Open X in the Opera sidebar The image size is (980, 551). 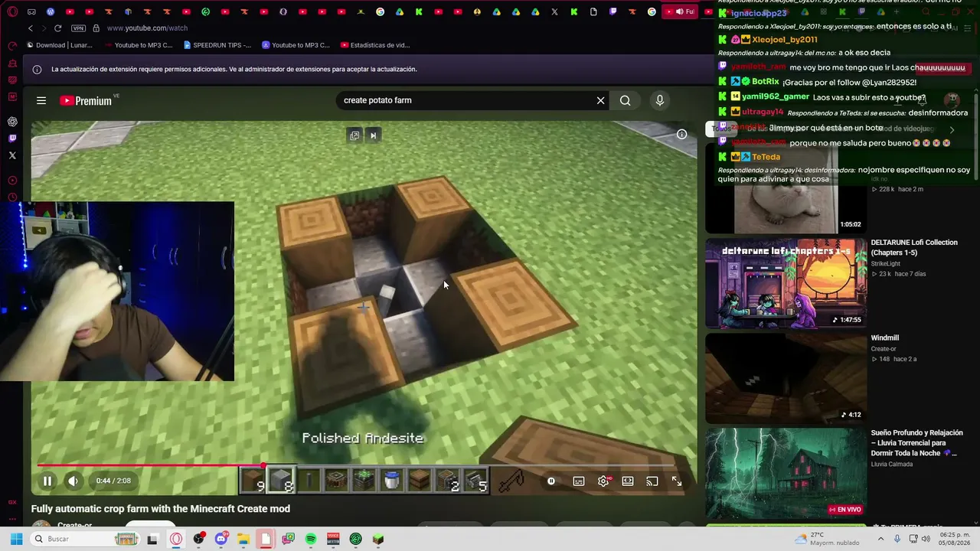click(x=12, y=155)
